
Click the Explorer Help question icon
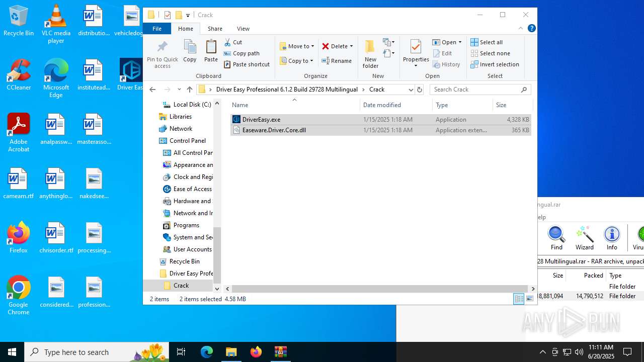click(531, 28)
